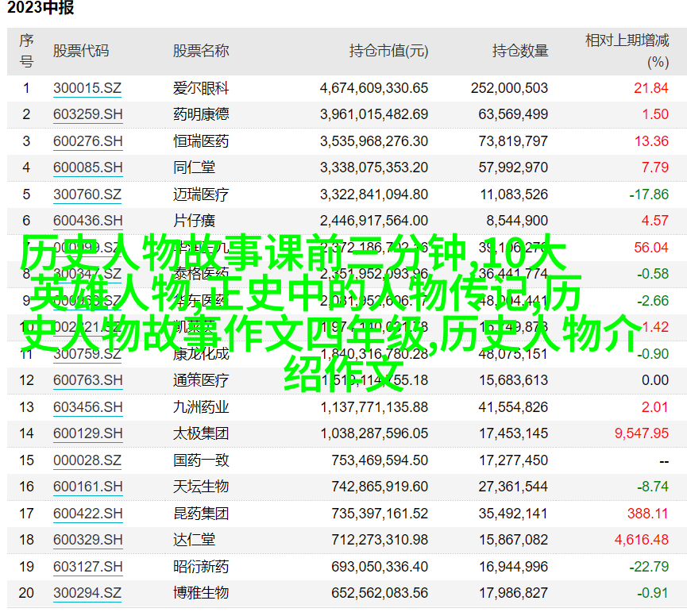
Task: Select stock name 天坛生物
Action: point(201,487)
